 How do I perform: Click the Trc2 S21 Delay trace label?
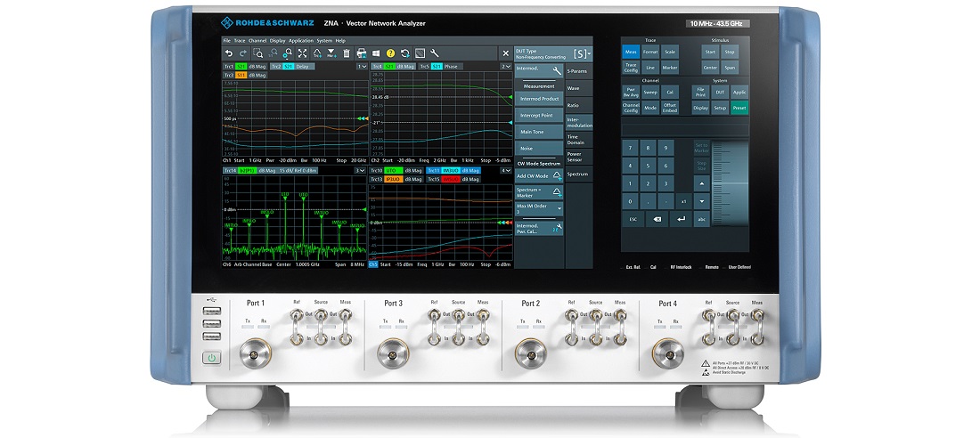point(292,66)
